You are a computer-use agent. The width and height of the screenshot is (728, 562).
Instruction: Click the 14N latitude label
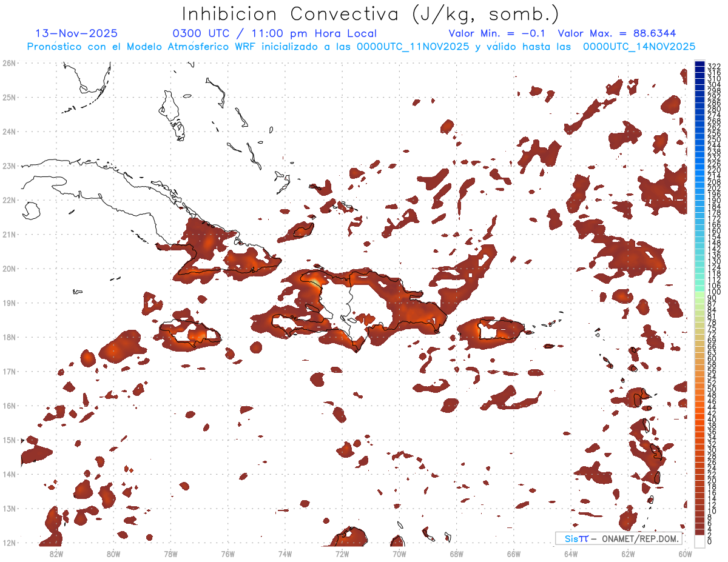(8, 473)
